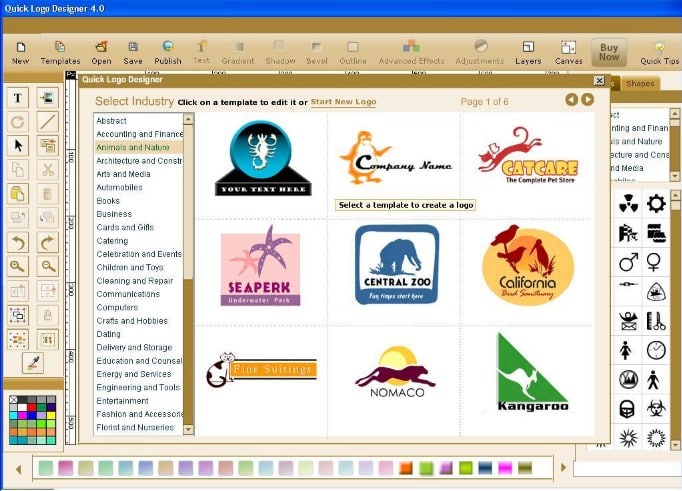682x491 pixels.
Task: Click the Publish globe icon
Action: pyautogui.click(x=167, y=53)
